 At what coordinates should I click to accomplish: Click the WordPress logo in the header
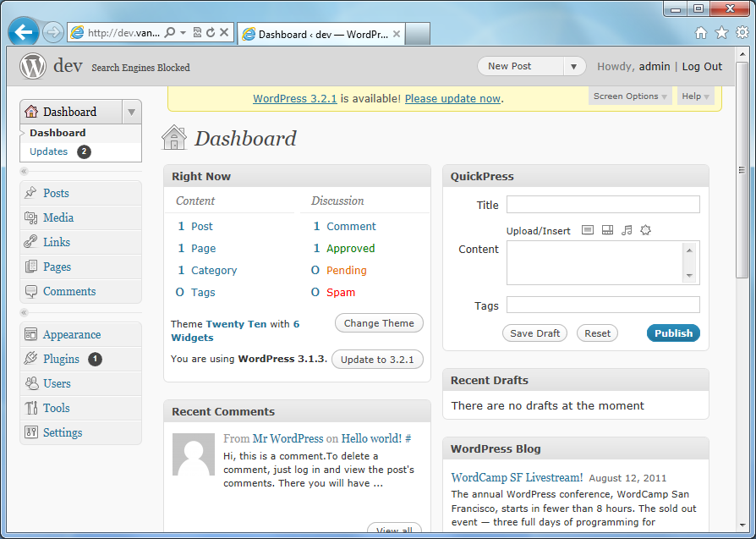33,66
